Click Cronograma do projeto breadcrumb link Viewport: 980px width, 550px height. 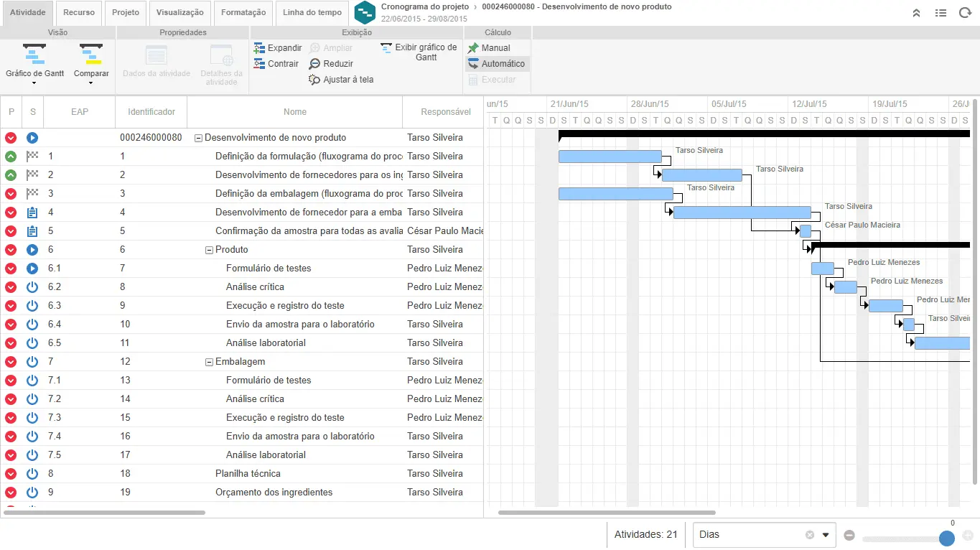coord(425,6)
